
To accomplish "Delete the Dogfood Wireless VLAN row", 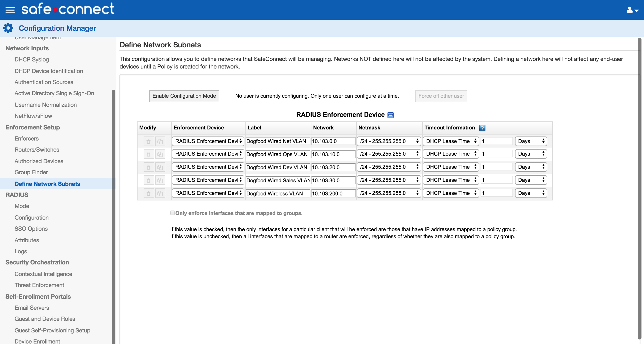I will pos(149,193).
